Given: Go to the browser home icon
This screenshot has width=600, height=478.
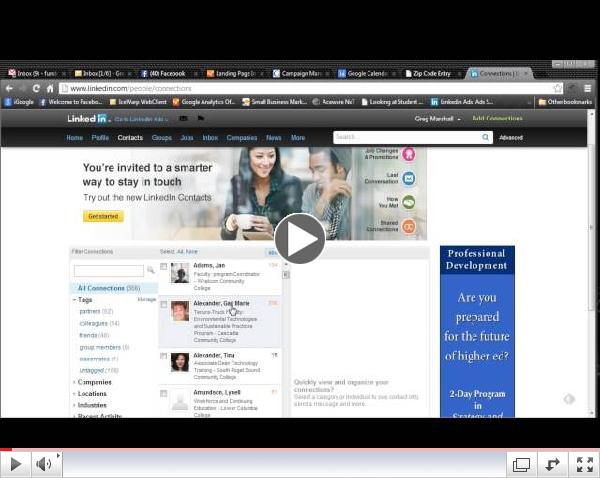Looking at the screenshot, I should pyautogui.click(x=50, y=88).
